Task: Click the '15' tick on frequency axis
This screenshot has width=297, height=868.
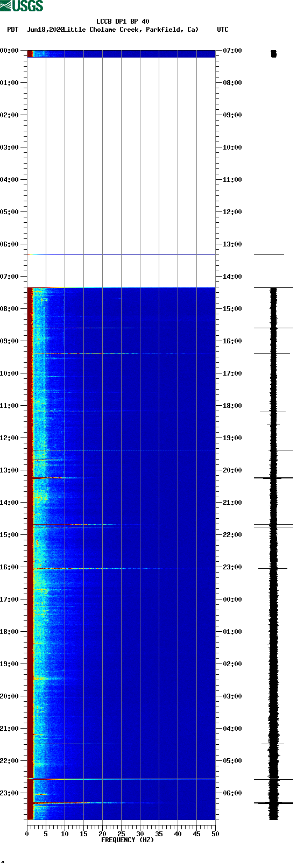Action: click(x=83, y=834)
